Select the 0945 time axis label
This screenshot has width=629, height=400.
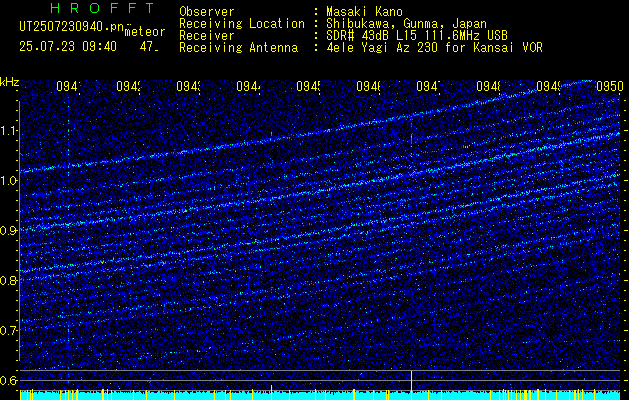[x=308, y=86]
